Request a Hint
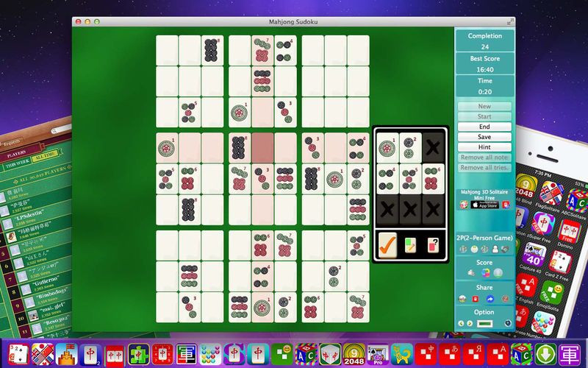 484,146
